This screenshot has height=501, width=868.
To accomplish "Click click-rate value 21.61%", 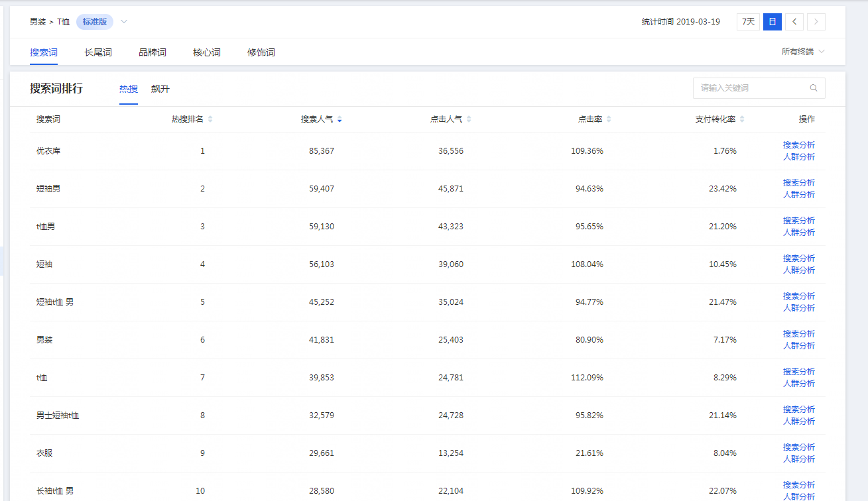I will 589,453.
